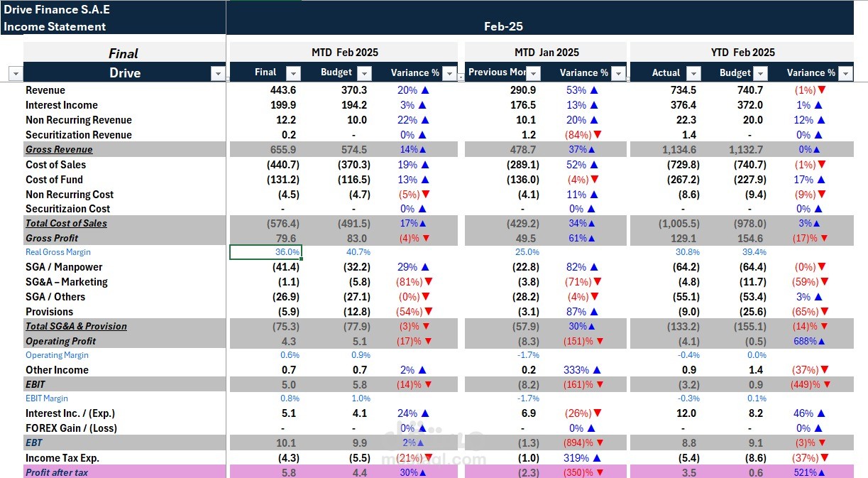The image size is (868, 478).
Task: Select the Income Tax Exp. January variance 319%
Action: 583,458
